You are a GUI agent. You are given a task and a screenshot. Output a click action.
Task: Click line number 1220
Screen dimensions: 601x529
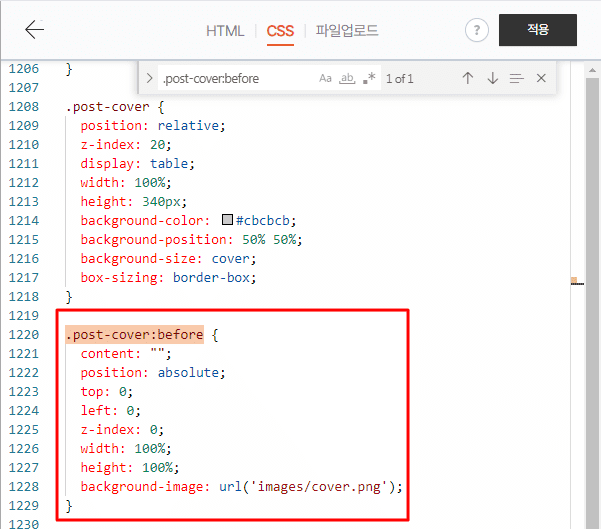(x=24, y=335)
